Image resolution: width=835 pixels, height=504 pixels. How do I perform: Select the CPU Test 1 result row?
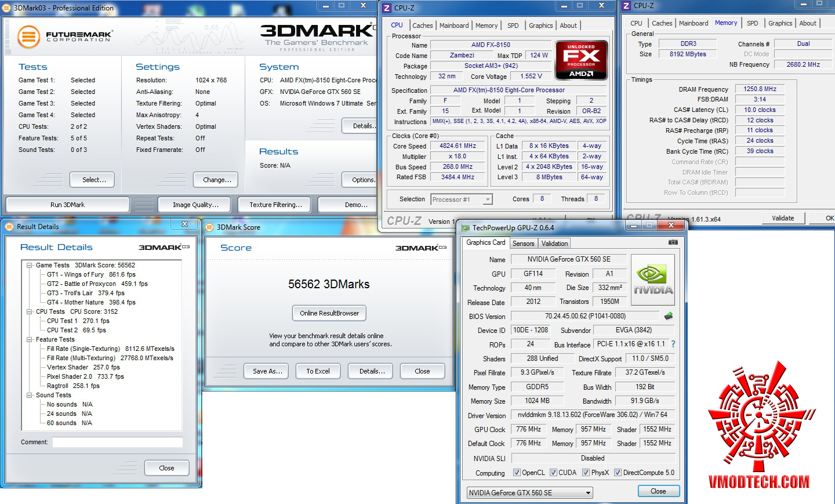point(78,321)
